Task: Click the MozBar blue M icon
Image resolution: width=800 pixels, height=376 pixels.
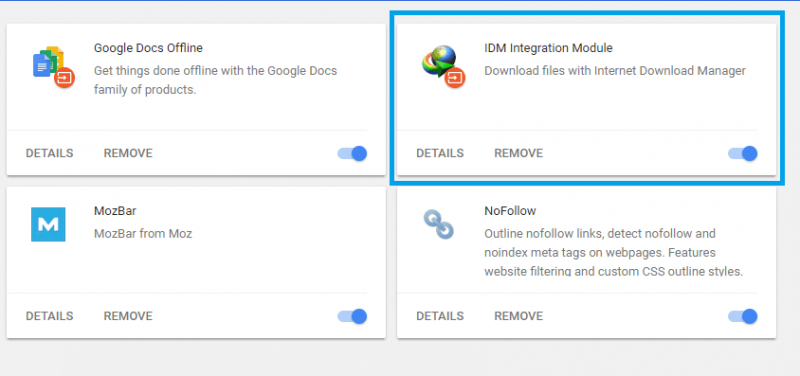Action: click(x=48, y=224)
